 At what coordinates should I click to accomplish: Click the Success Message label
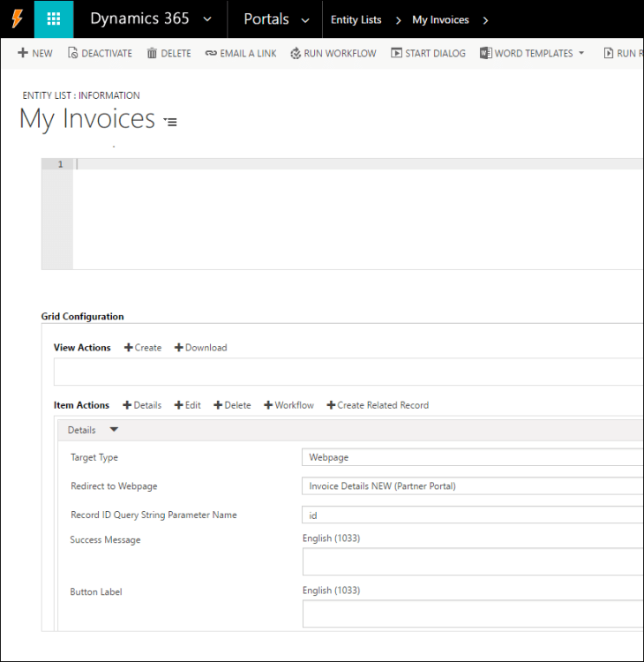click(105, 539)
